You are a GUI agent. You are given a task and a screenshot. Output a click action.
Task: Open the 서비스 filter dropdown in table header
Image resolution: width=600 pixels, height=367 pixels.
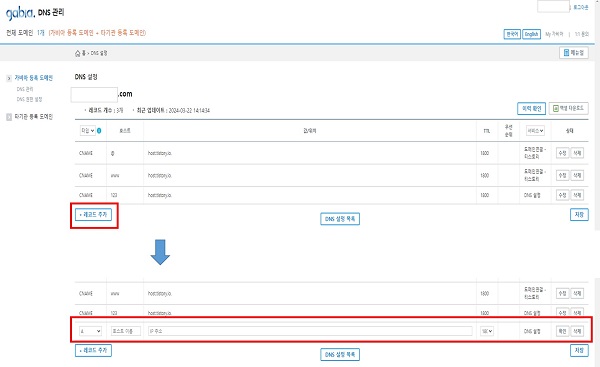pyautogui.click(x=535, y=130)
